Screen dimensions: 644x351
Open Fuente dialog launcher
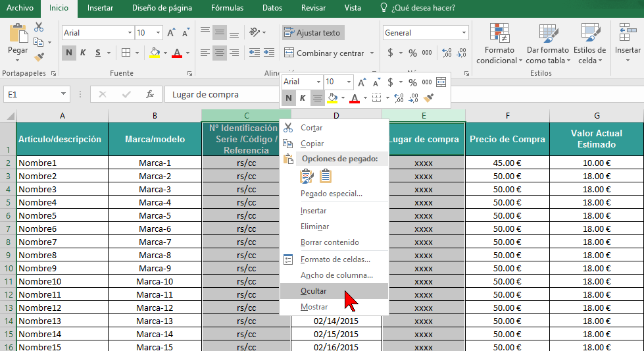click(189, 73)
